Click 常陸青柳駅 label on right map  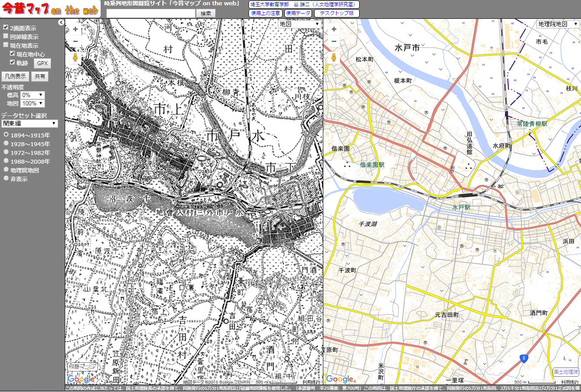point(532,124)
